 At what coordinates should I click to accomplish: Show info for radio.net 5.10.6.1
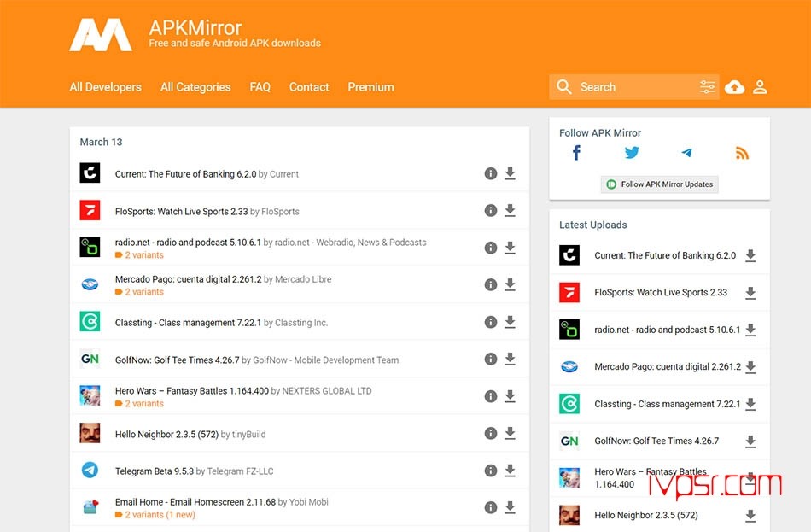(491, 248)
